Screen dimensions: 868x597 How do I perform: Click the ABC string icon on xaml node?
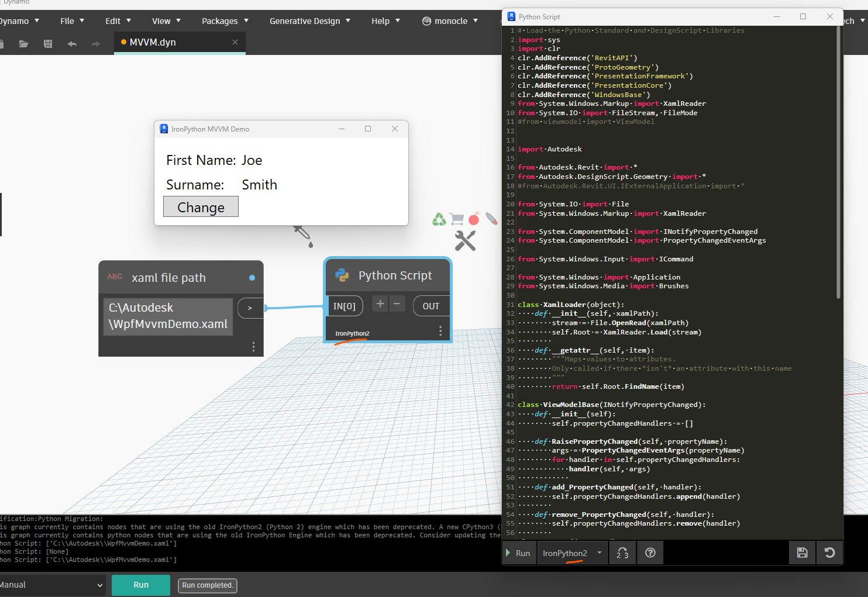[x=115, y=277]
